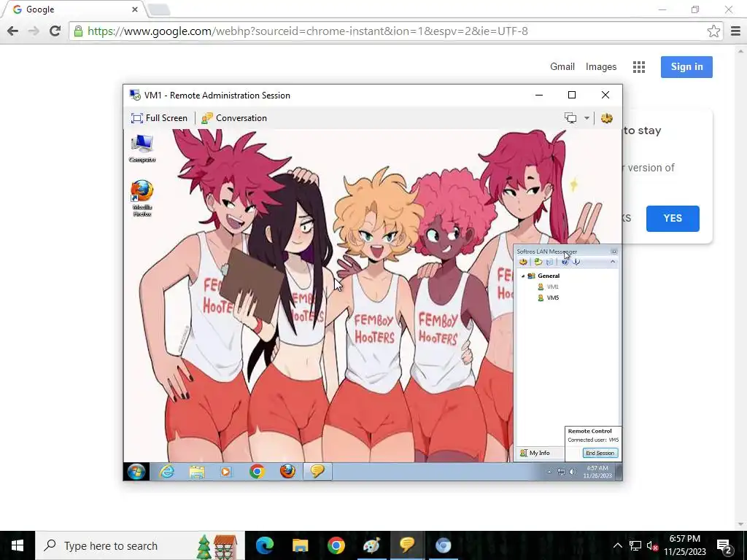Click the Softros add group folder icon

click(538, 262)
